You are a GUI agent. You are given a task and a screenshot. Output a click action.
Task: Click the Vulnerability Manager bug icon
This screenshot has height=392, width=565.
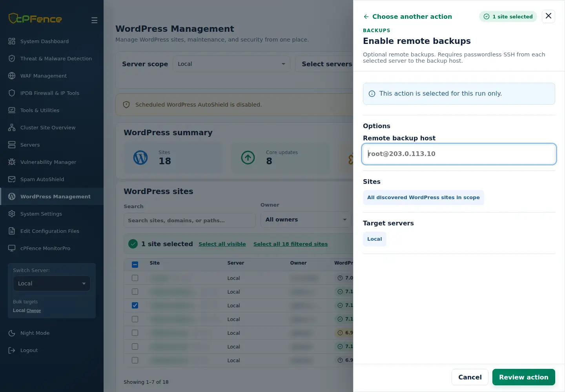pyautogui.click(x=12, y=162)
